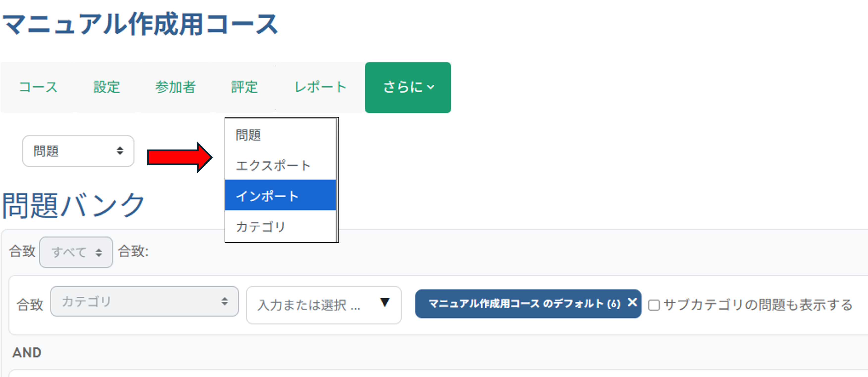This screenshot has height=377, width=868.
Task: Switch to the 設定 tab
Action: click(106, 87)
